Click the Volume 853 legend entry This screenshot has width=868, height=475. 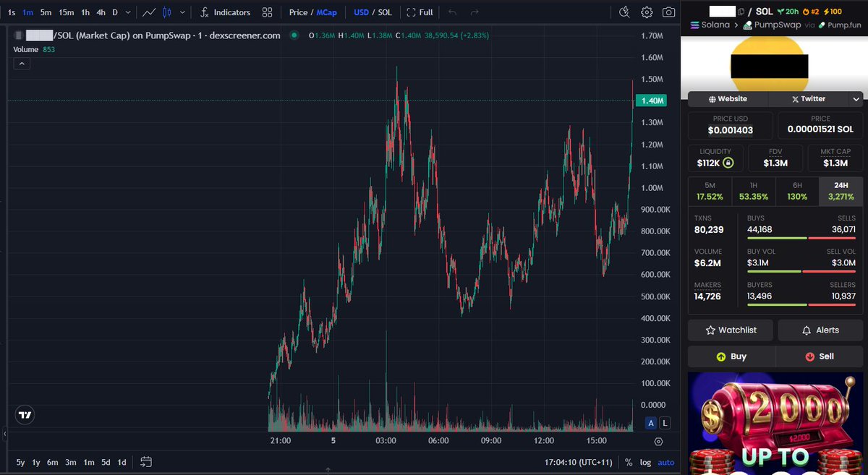[x=34, y=49]
